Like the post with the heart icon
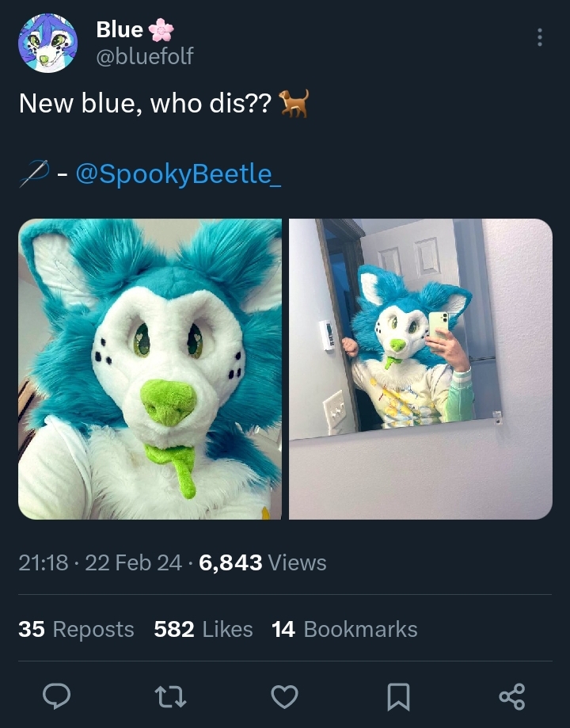The width and height of the screenshot is (570, 728). tap(284, 696)
